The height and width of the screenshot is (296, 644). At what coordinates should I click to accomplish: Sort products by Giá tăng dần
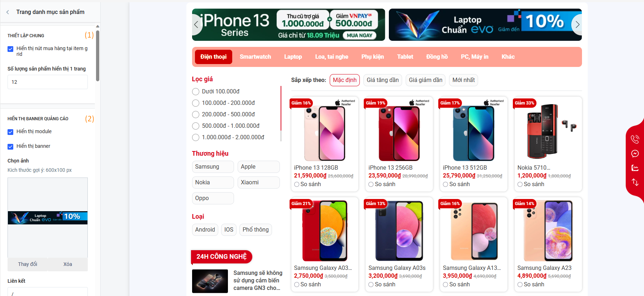382,80
